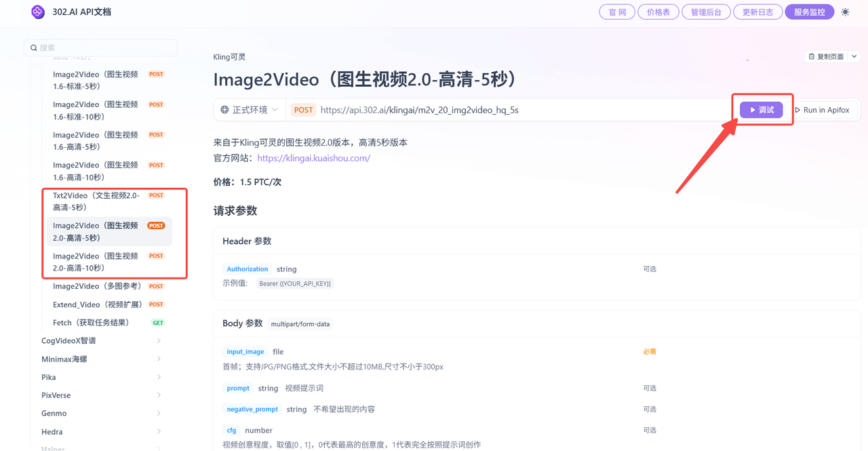Select Image2Video（多图参考）entry

point(109,286)
